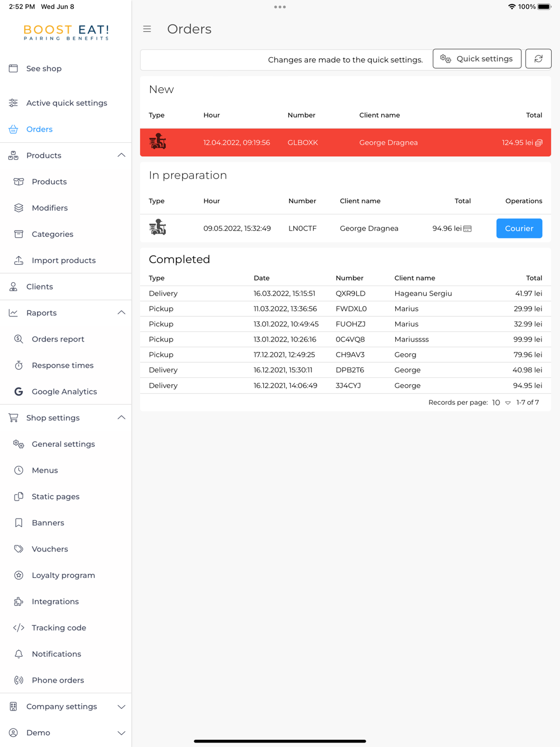Screen dimensions: 560x747
Task: Click the Boost Eat logo
Action: (x=66, y=32)
